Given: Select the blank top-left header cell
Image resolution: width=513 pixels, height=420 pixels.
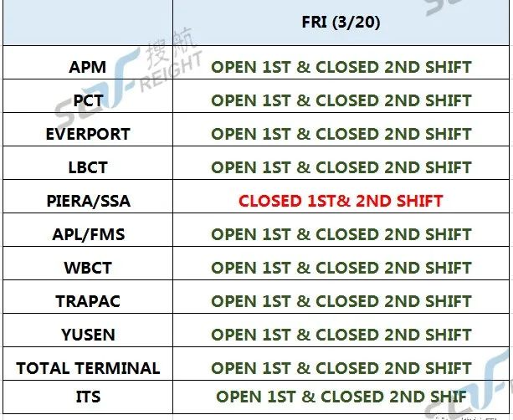Looking at the screenshot, I should tap(88, 23).
